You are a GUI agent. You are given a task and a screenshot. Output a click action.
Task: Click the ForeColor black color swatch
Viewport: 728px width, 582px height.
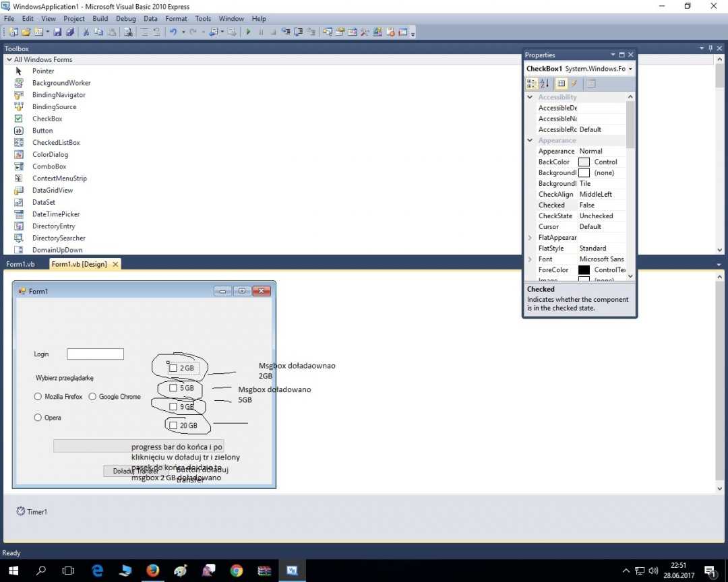584,269
